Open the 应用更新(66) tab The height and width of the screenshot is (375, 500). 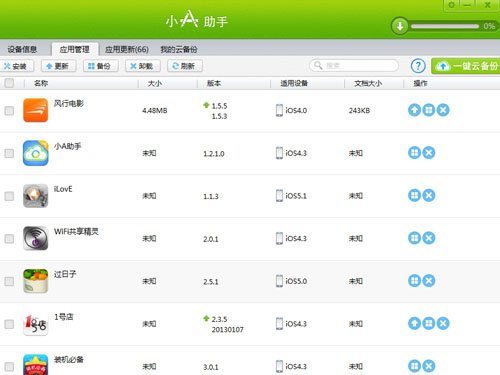click(127, 49)
